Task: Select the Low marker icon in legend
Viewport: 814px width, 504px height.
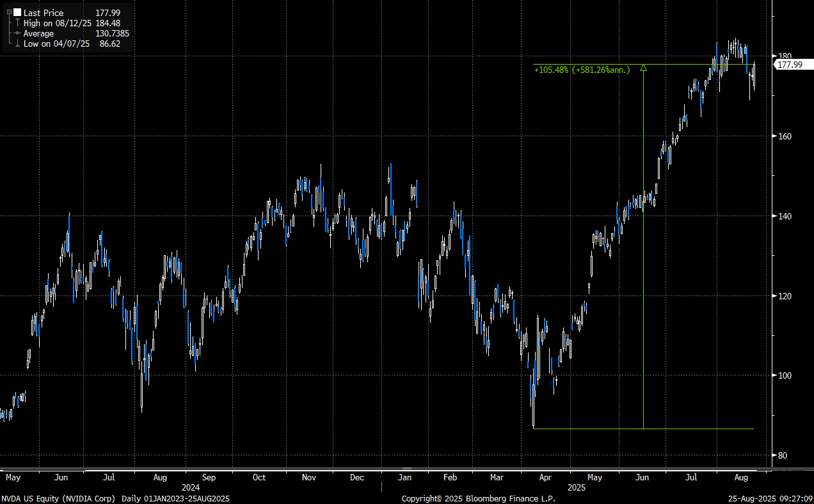Action: tap(17, 43)
